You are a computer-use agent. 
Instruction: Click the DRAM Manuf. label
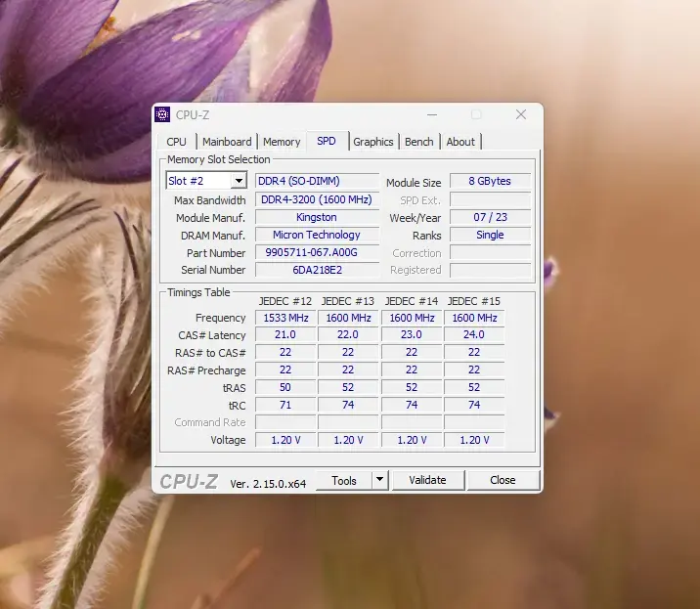(x=213, y=236)
